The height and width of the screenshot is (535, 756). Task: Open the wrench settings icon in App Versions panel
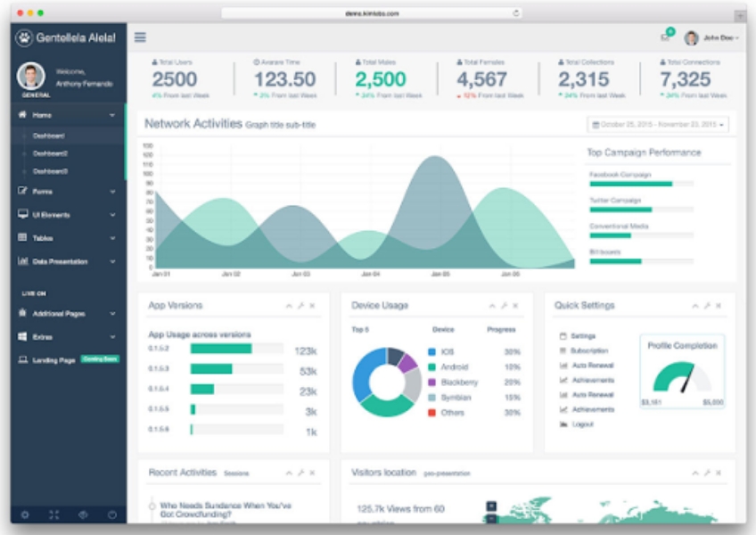300,306
